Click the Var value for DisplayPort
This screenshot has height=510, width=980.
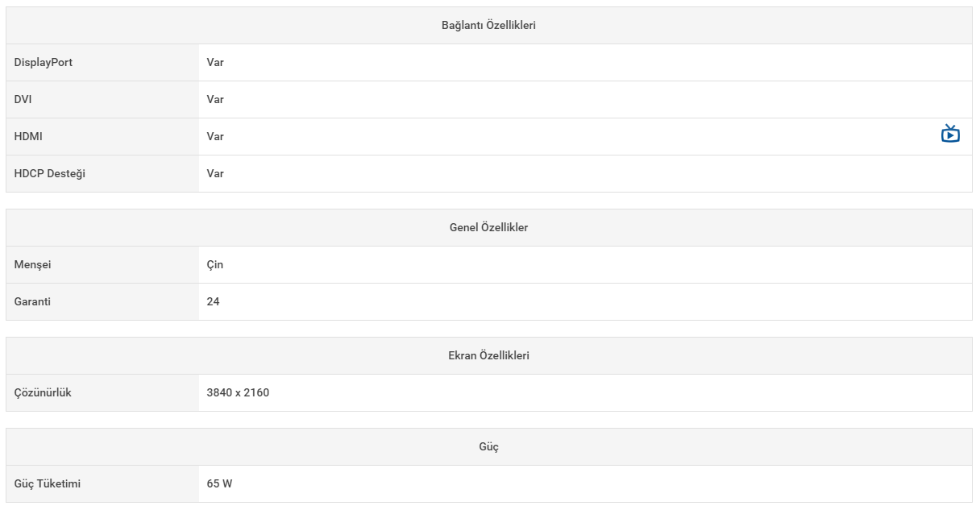click(215, 62)
